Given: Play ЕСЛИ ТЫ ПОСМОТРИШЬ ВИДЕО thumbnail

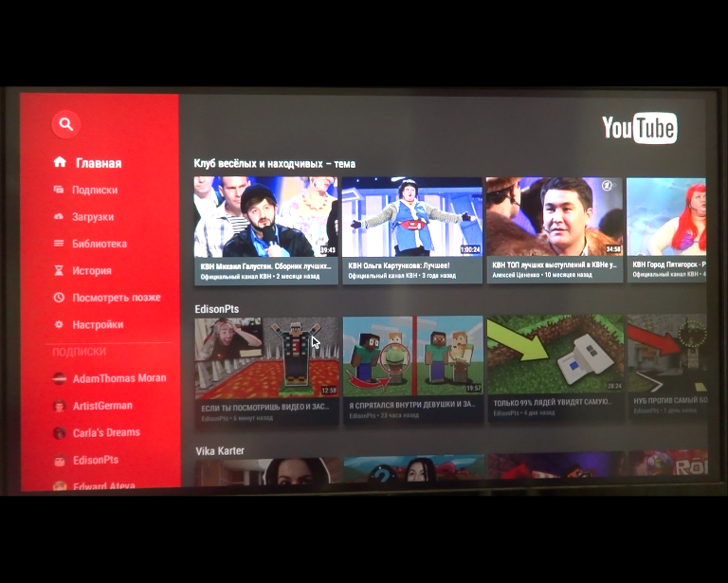Looking at the screenshot, I should 266,358.
